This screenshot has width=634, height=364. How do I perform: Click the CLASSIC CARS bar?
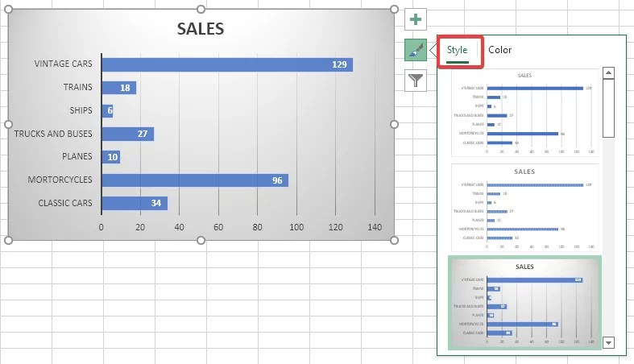pyautogui.click(x=135, y=203)
